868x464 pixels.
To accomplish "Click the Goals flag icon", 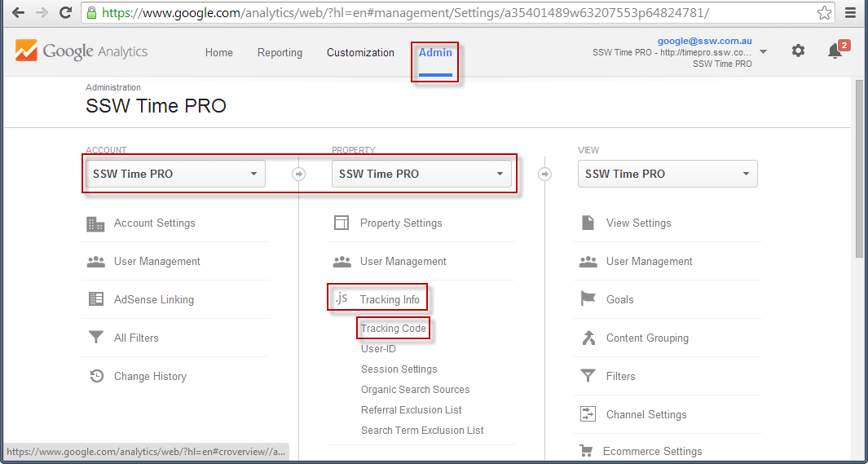I will pos(588,299).
